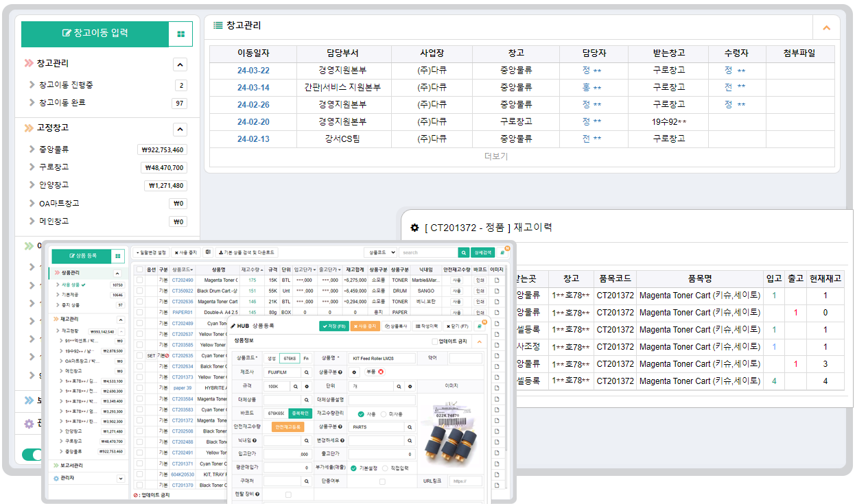Click the gear icon beside 규격 field

(x=305, y=386)
